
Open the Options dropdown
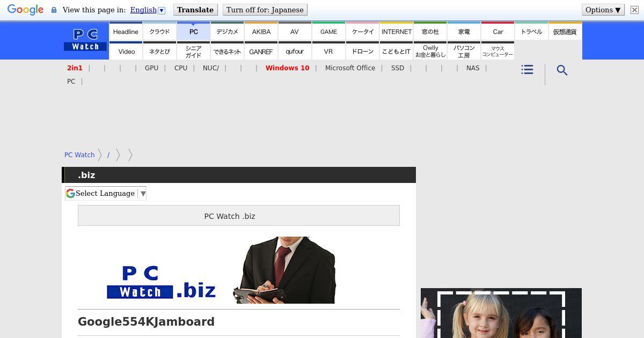[603, 10]
